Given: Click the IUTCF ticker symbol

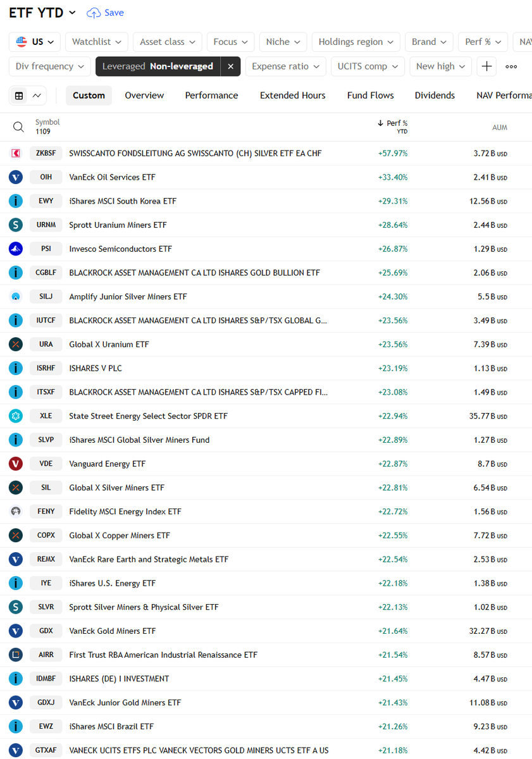Looking at the screenshot, I should point(46,321).
